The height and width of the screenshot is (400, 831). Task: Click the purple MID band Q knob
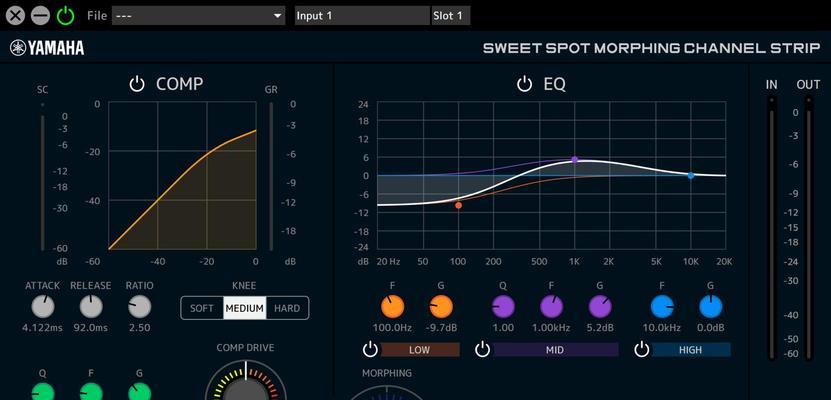[503, 307]
